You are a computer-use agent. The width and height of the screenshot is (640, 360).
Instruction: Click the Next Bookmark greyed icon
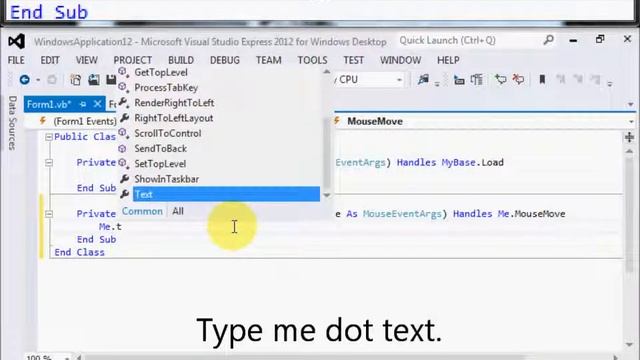tap(578, 80)
